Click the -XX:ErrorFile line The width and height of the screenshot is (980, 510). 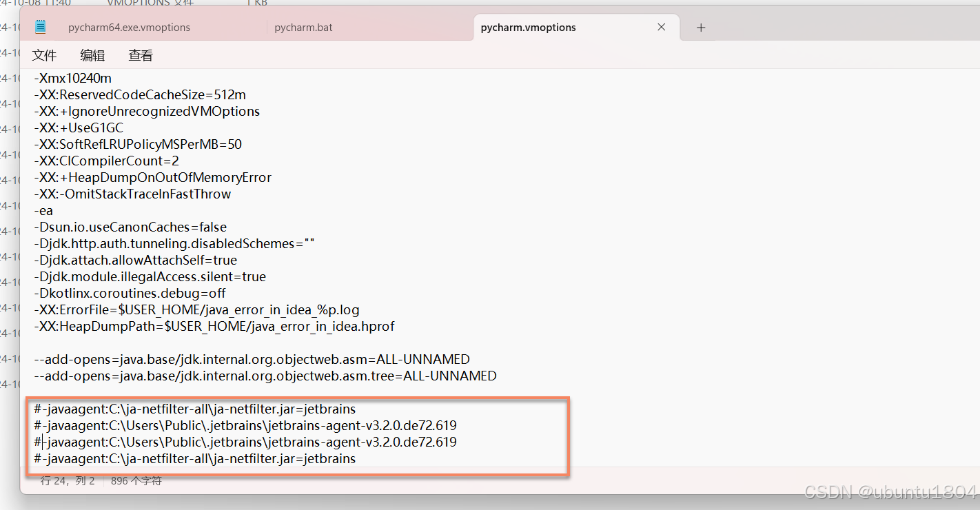196,309
